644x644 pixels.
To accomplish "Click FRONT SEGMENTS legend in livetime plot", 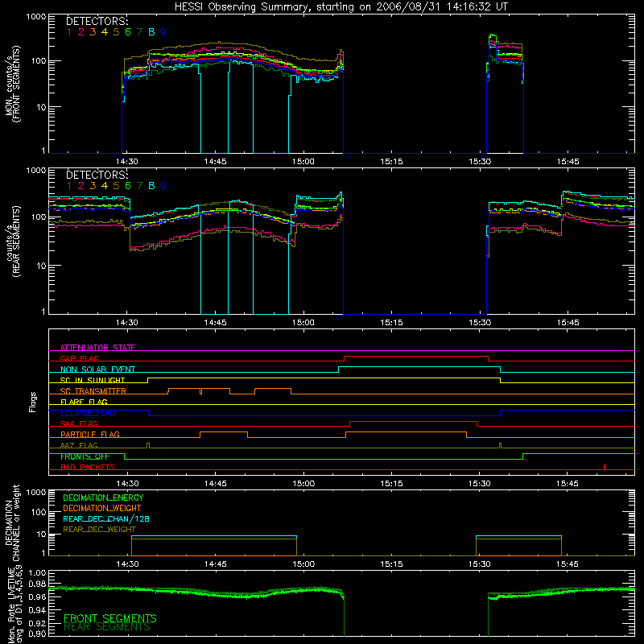I will 110,618.
